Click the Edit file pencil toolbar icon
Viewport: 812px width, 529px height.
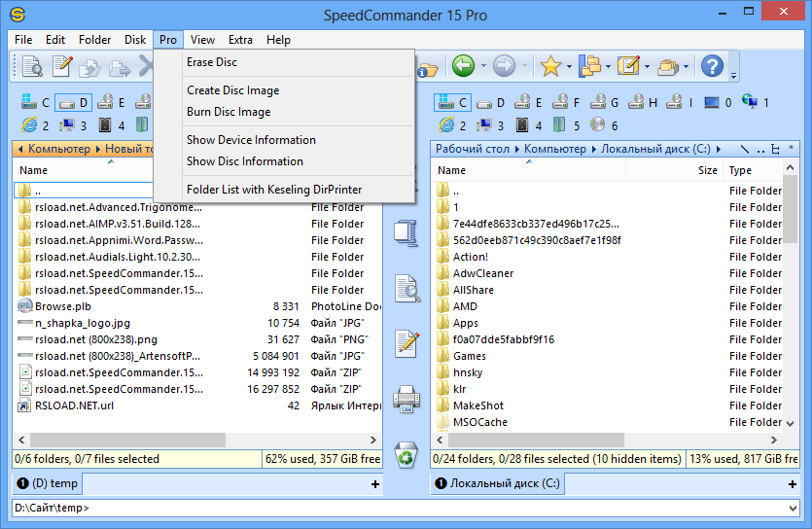tap(62, 66)
